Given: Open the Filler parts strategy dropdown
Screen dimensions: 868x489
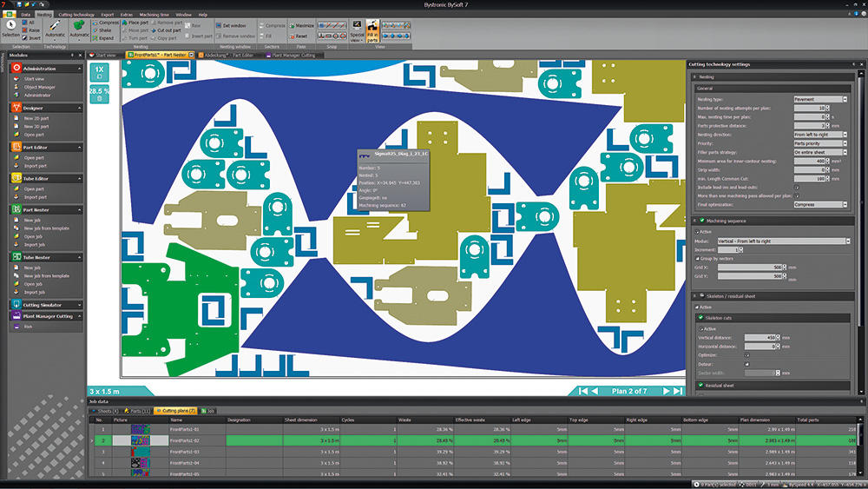Looking at the screenshot, I should 820,152.
